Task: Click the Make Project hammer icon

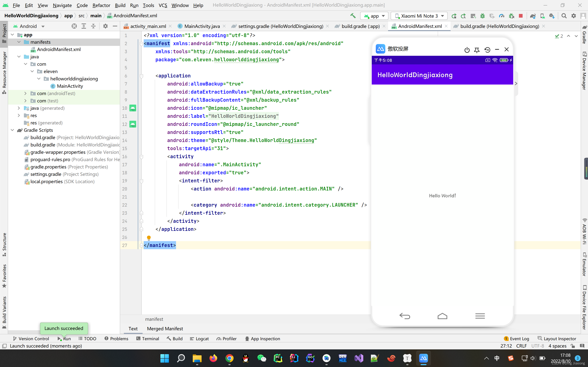Action: [353, 16]
